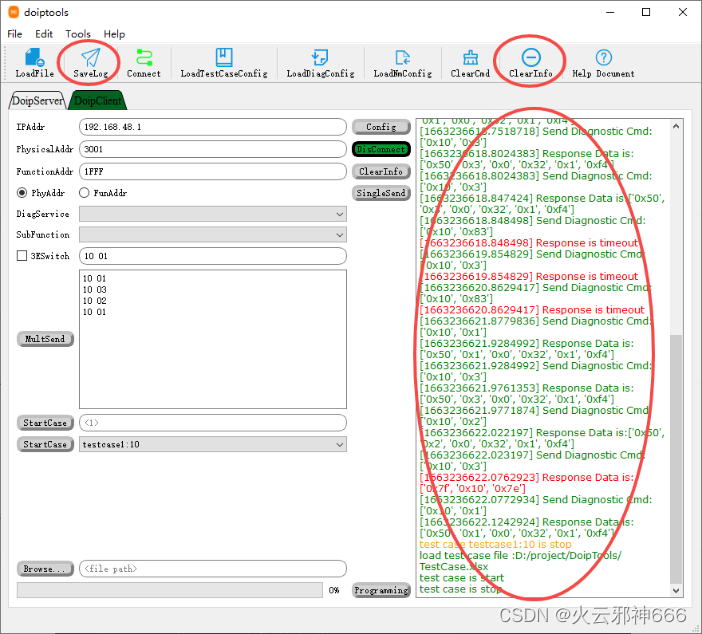This screenshot has height=634, width=702.
Task: Open the Edit menu
Action: click(44, 34)
